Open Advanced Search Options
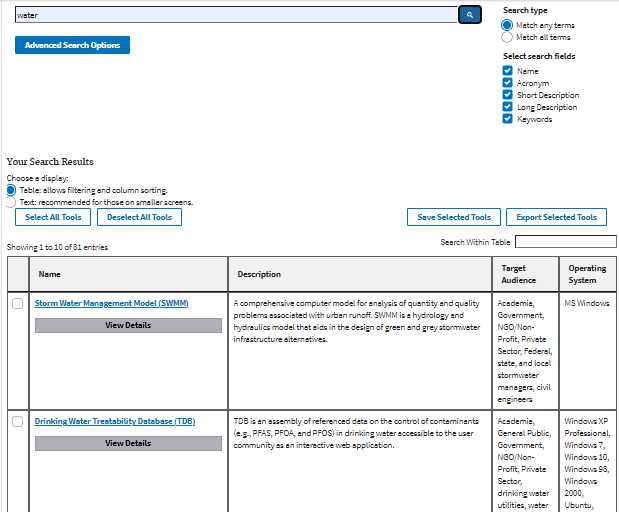Image resolution: width=619 pixels, height=512 pixels. 72,45
